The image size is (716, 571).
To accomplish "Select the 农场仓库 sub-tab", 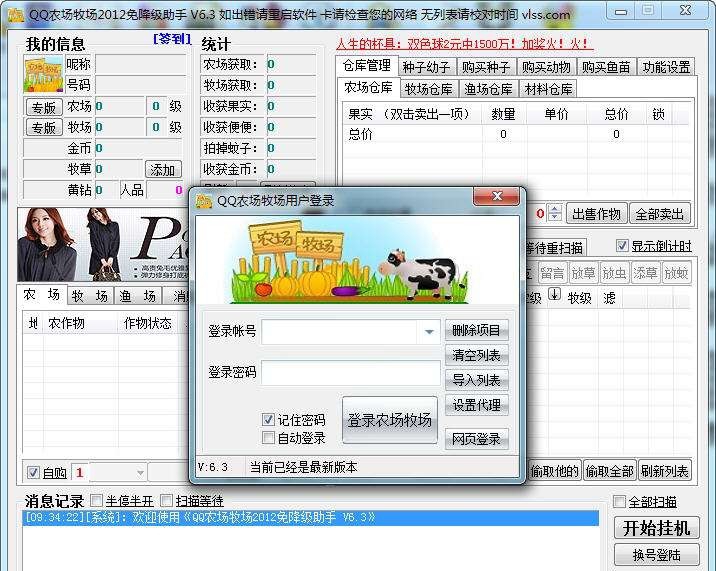I will coord(369,87).
